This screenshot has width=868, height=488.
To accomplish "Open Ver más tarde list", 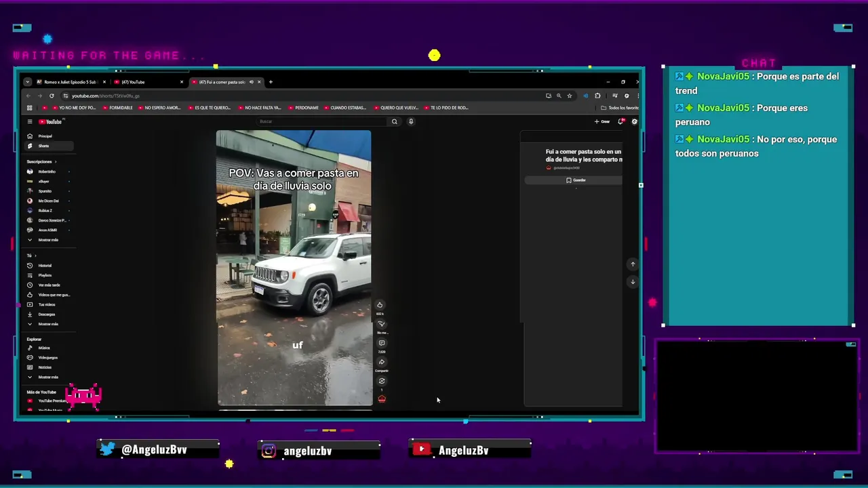I will [x=49, y=285].
